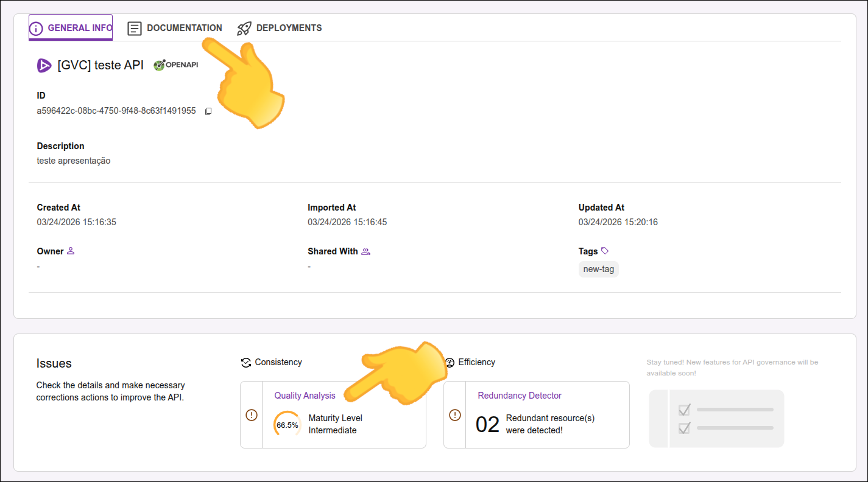Screen dimensions: 868x482
Task: Click the rocket icon on Deployments tab
Action: tap(244, 28)
